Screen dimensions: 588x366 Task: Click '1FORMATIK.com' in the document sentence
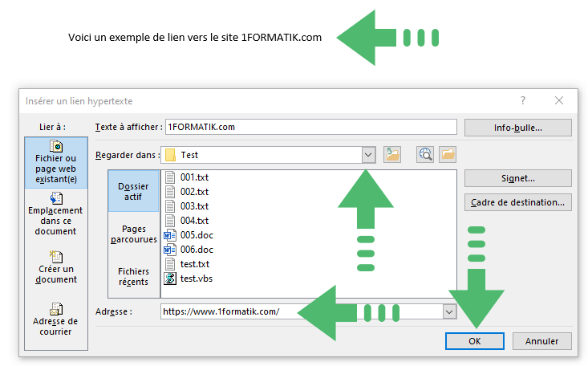click(282, 38)
